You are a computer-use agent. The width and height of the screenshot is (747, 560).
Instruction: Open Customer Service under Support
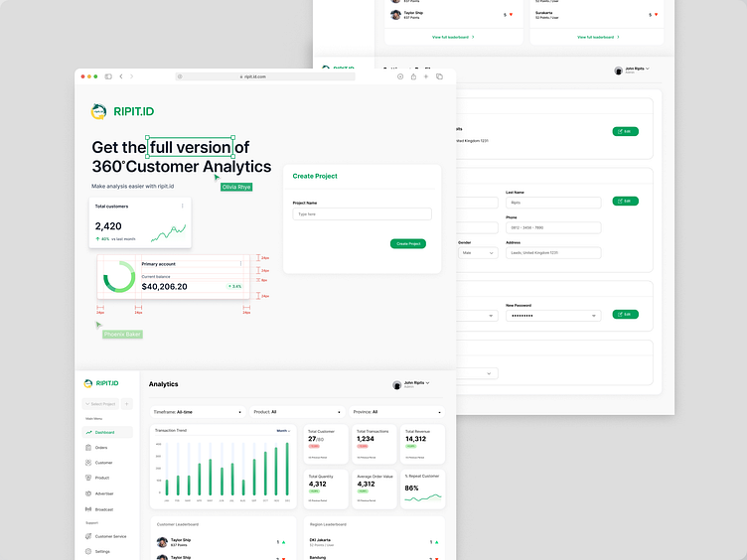pos(110,536)
